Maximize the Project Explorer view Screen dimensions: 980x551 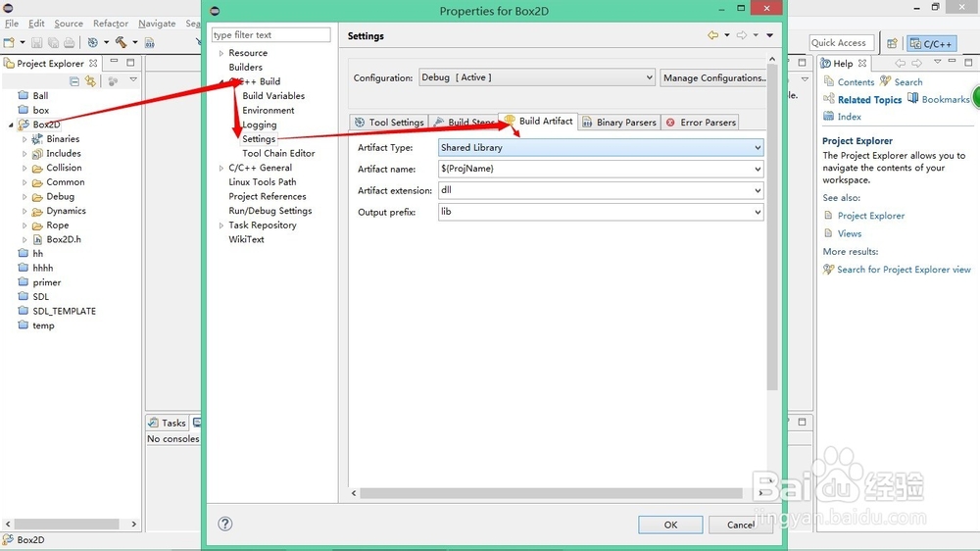point(130,62)
